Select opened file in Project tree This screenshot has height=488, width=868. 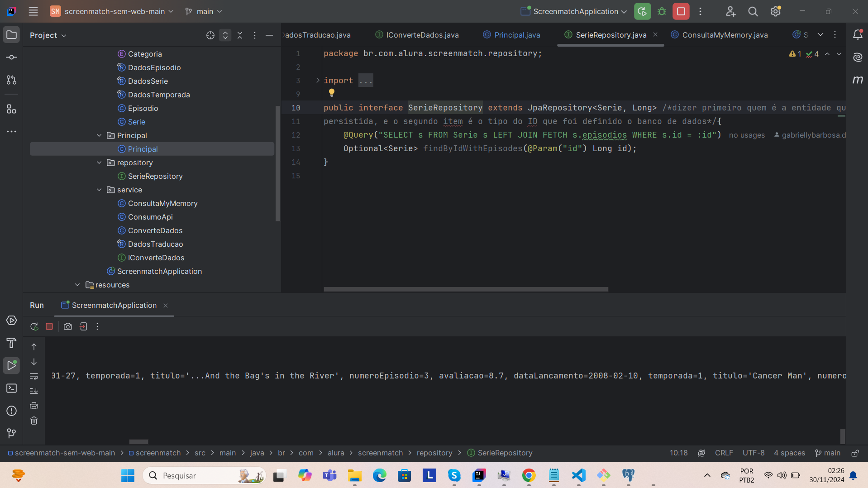(x=210, y=35)
